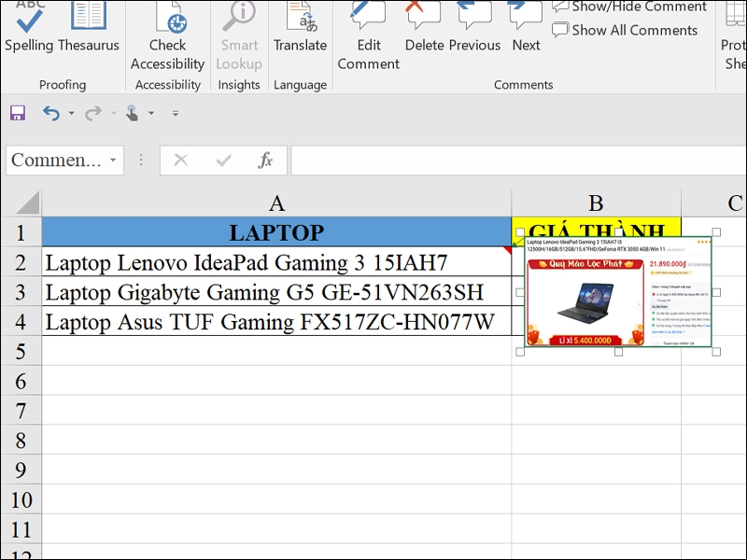Image resolution: width=747 pixels, height=560 pixels.
Task: Select column B header
Action: (x=596, y=203)
